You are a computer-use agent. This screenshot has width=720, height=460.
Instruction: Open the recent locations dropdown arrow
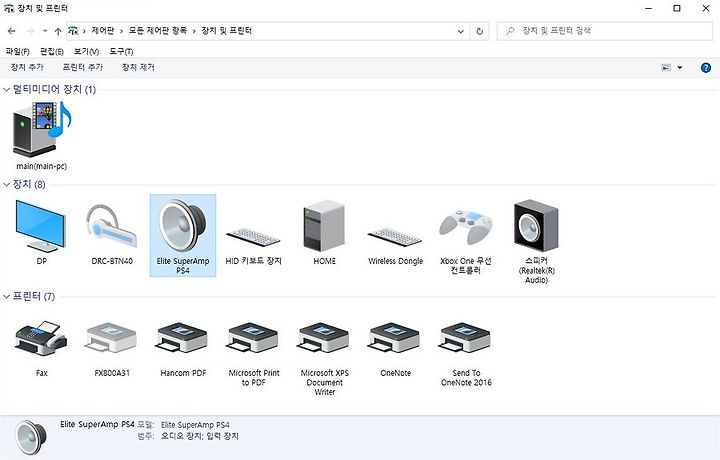point(45,31)
